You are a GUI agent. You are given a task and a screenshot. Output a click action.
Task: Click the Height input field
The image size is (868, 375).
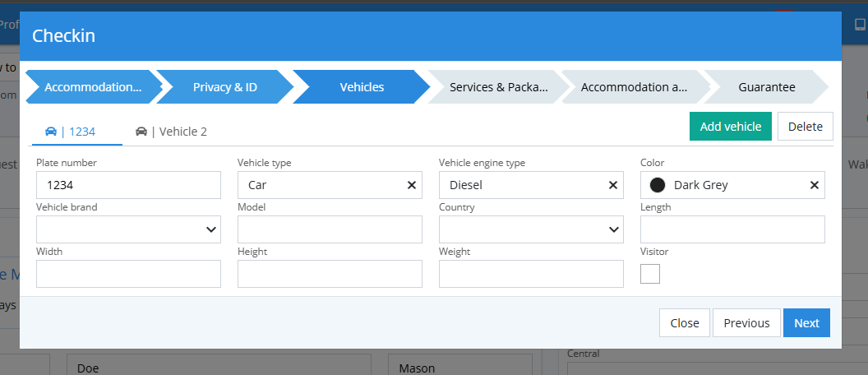pyautogui.click(x=330, y=274)
